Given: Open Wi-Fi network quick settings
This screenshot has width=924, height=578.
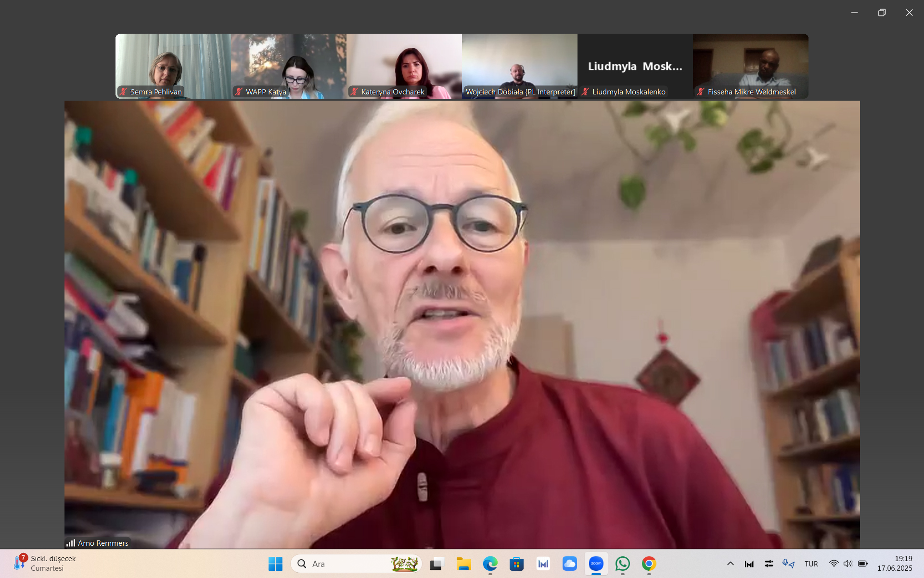Looking at the screenshot, I should tap(834, 564).
